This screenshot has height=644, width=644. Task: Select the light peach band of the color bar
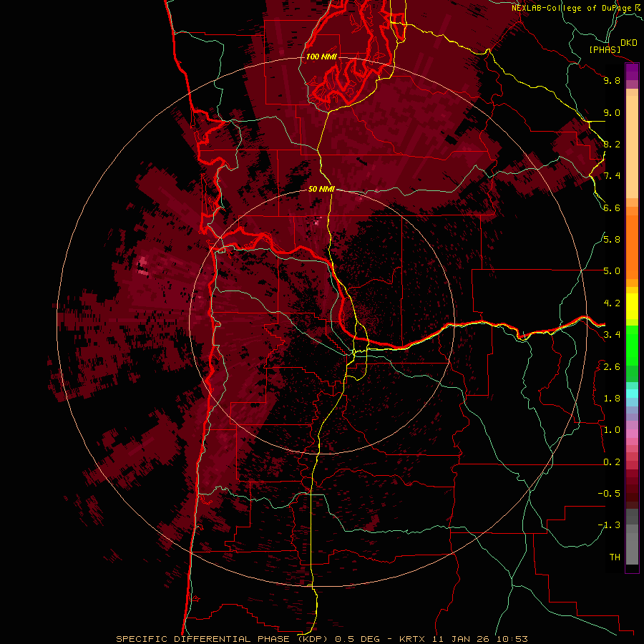[x=632, y=147]
